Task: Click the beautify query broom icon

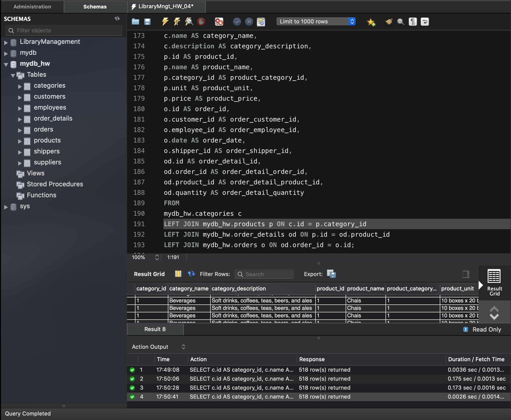Action: [x=388, y=22]
